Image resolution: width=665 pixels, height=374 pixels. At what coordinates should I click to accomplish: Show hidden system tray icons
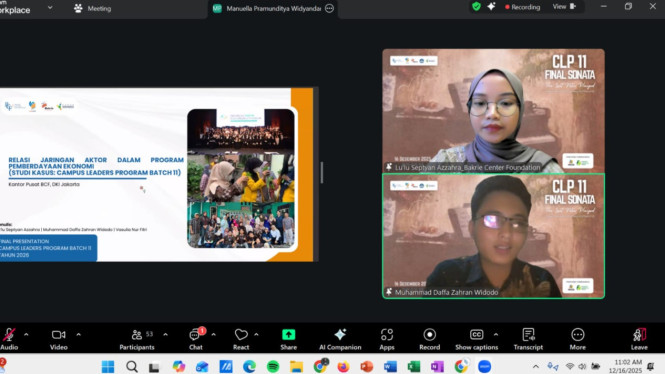coord(536,366)
